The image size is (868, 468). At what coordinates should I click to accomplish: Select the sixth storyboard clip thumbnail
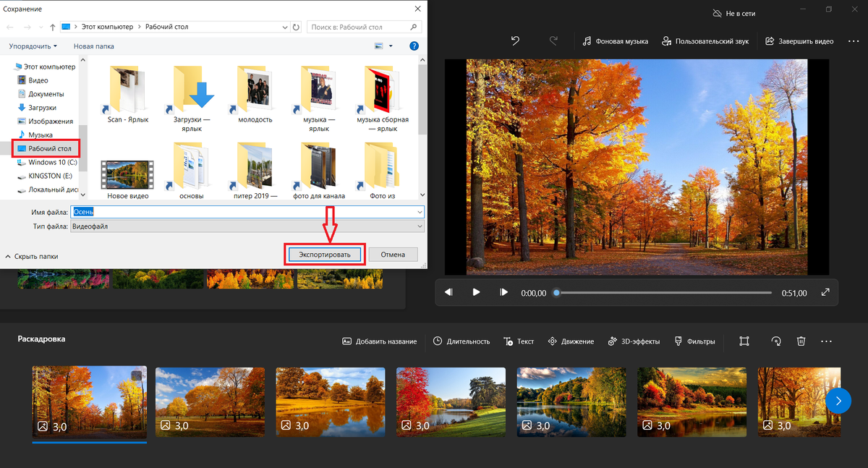point(692,401)
